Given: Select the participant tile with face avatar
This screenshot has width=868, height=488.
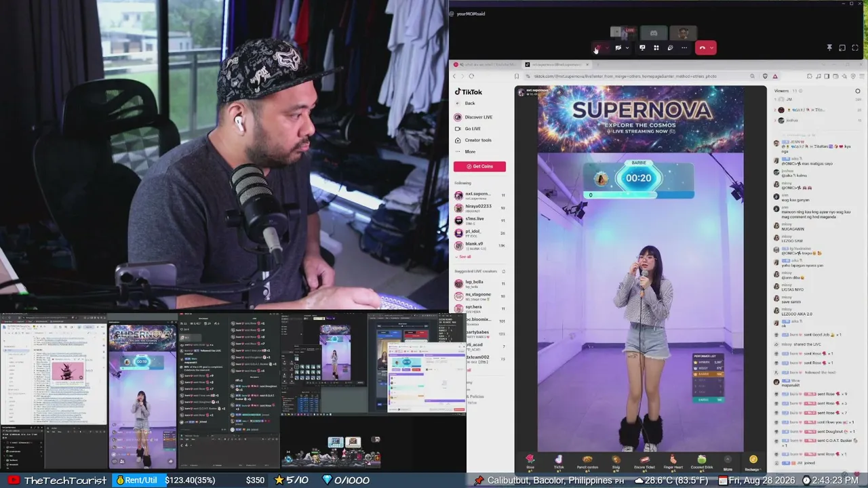Looking at the screenshot, I should (x=683, y=33).
